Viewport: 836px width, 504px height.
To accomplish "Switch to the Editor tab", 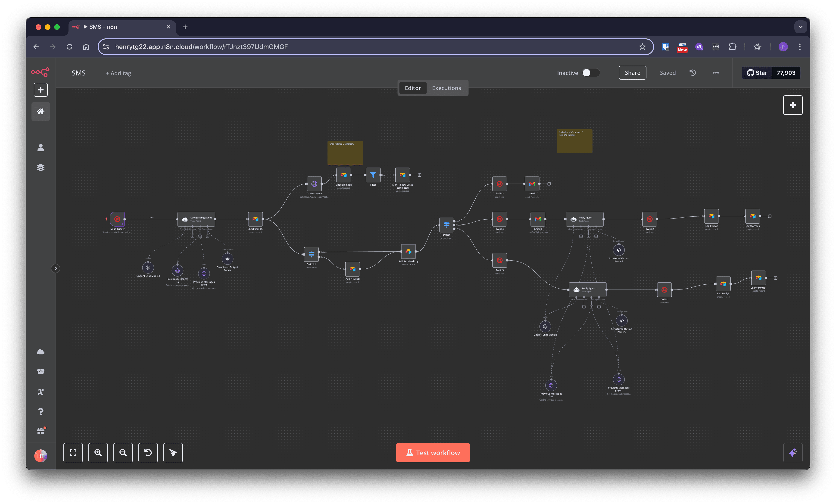I will [413, 88].
